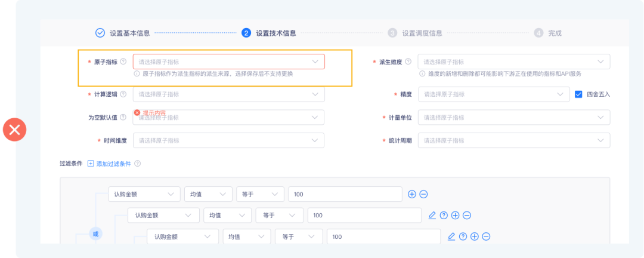Open first row 认购金额 dropdown

pos(144,194)
